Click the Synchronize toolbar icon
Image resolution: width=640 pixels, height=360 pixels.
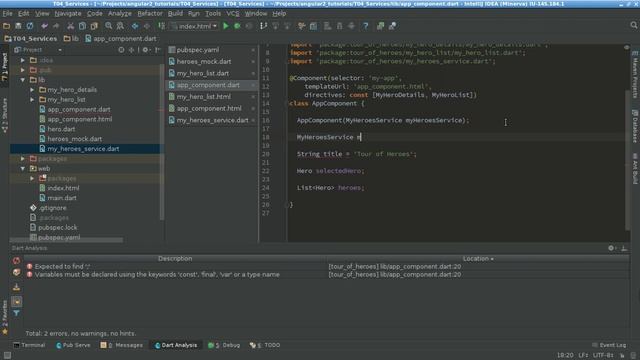(x=30, y=26)
